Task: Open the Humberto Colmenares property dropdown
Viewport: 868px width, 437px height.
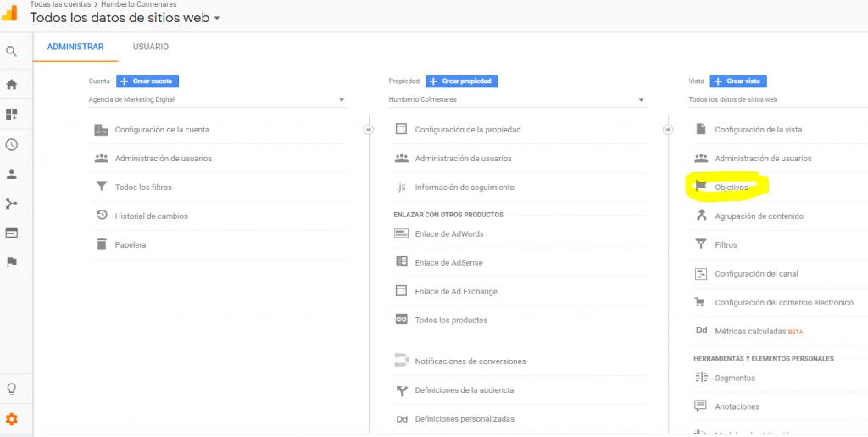Action: click(517, 99)
